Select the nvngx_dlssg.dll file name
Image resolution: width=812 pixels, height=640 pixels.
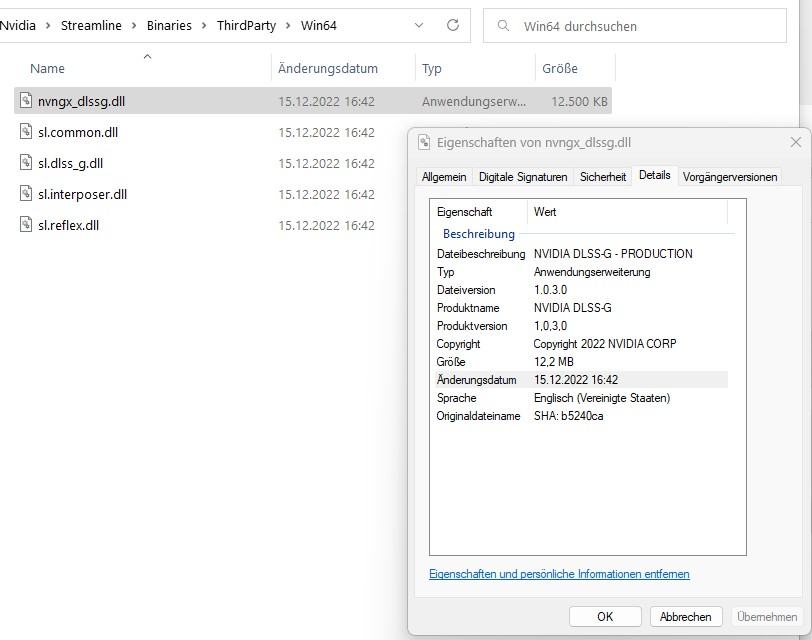[81, 101]
